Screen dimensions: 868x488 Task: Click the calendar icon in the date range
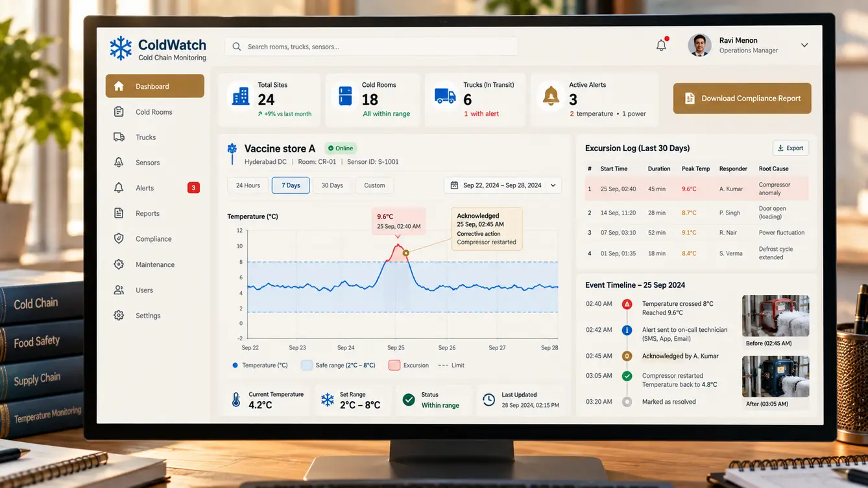coord(455,185)
